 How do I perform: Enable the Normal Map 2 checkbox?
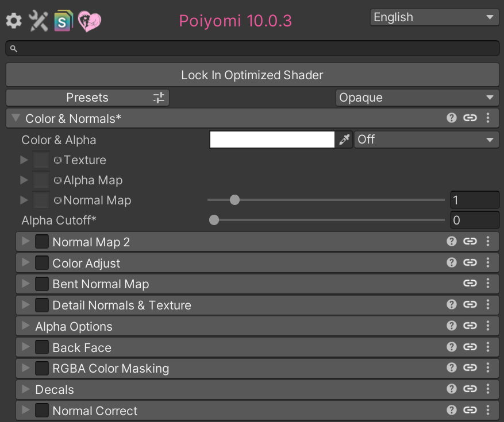click(x=42, y=242)
